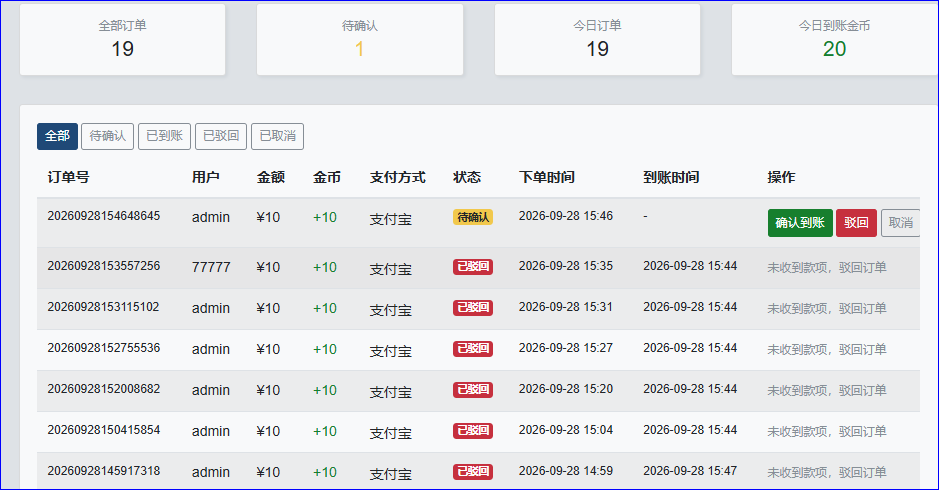
Task: Click the 操作 column header
Action: [x=782, y=177]
